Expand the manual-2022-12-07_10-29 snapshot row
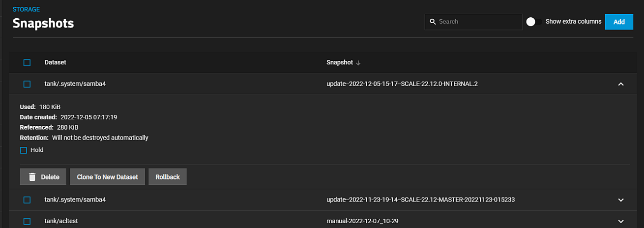This screenshot has height=228, width=644. 620,221
